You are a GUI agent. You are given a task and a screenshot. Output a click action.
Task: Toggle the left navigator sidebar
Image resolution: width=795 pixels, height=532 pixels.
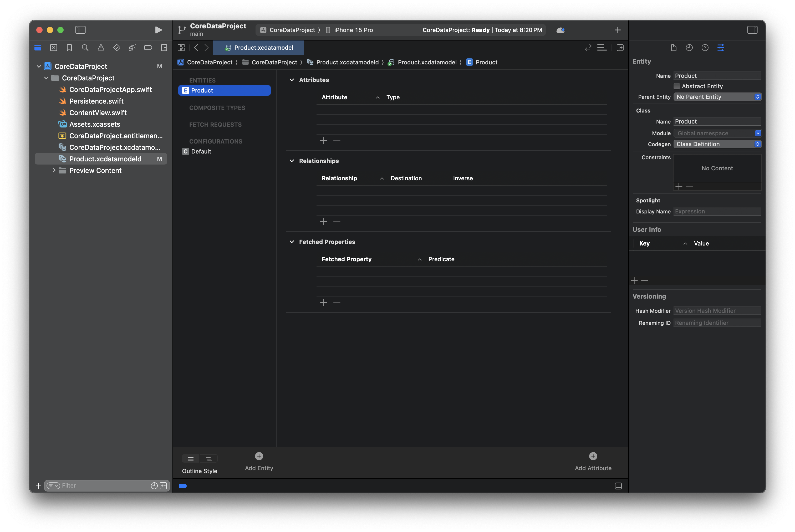80,30
